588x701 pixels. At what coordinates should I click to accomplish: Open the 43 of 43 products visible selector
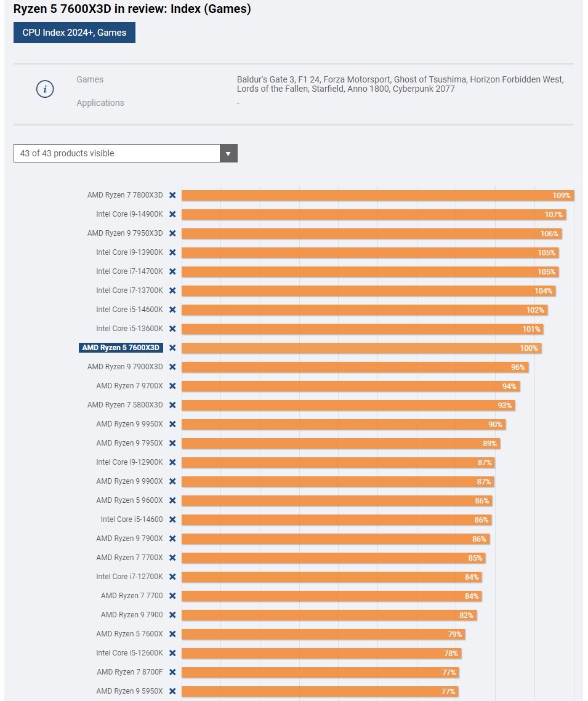125,153
